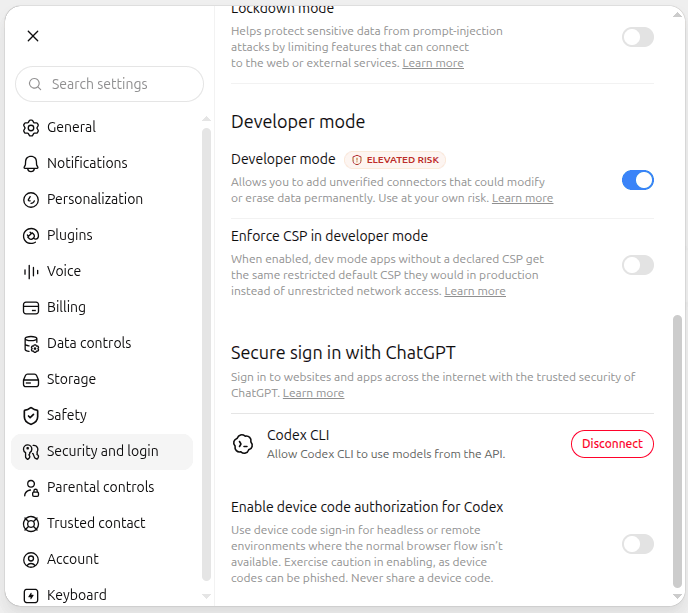This screenshot has height=613, width=688.
Task: Open General settings section
Action: [x=102, y=127]
